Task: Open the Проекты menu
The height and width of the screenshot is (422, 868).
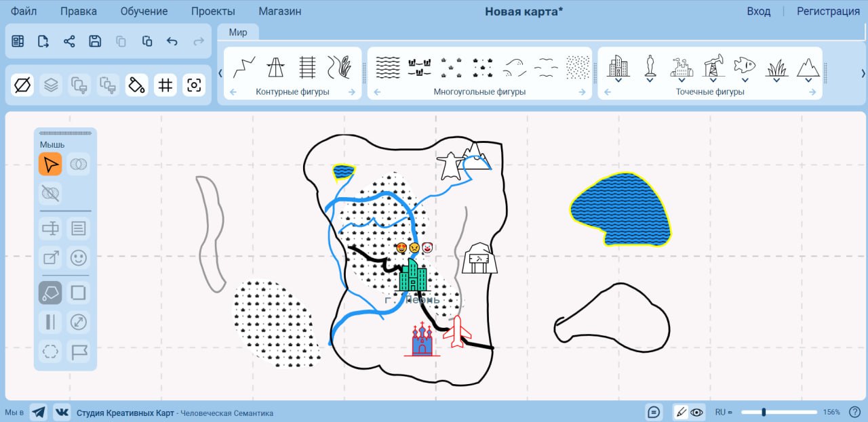Action: (x=213, y=12)
